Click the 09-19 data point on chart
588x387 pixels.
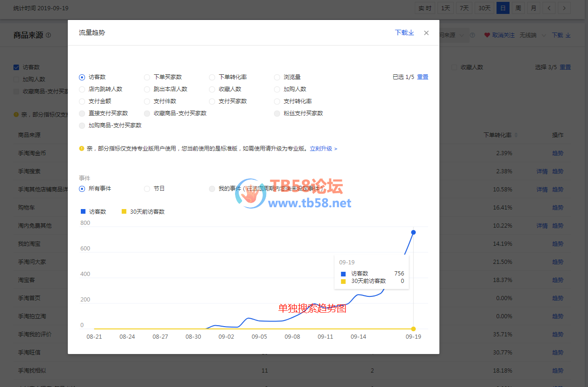coord(413,232)
